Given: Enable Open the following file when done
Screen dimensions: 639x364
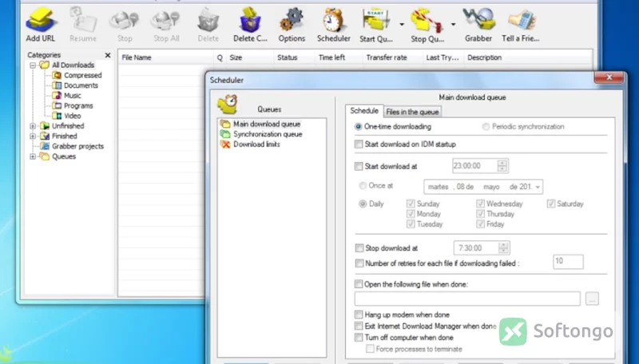Looking at the screenshot, I should click(359, 284).
